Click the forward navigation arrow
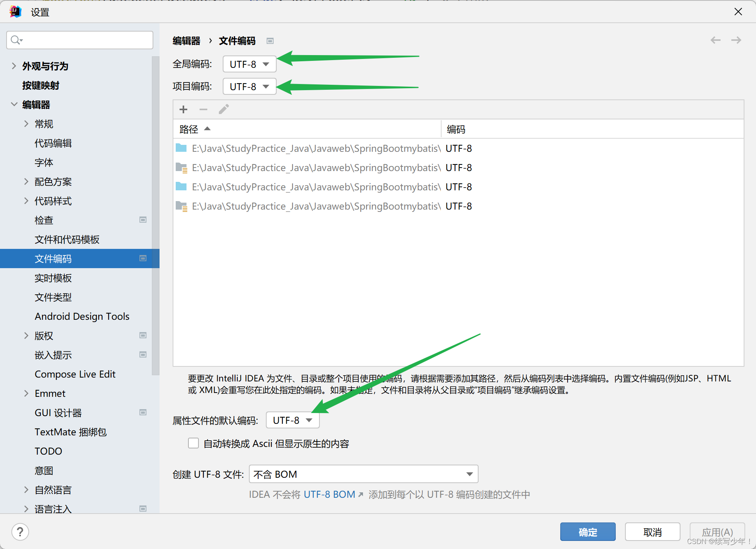 [736, 40]
